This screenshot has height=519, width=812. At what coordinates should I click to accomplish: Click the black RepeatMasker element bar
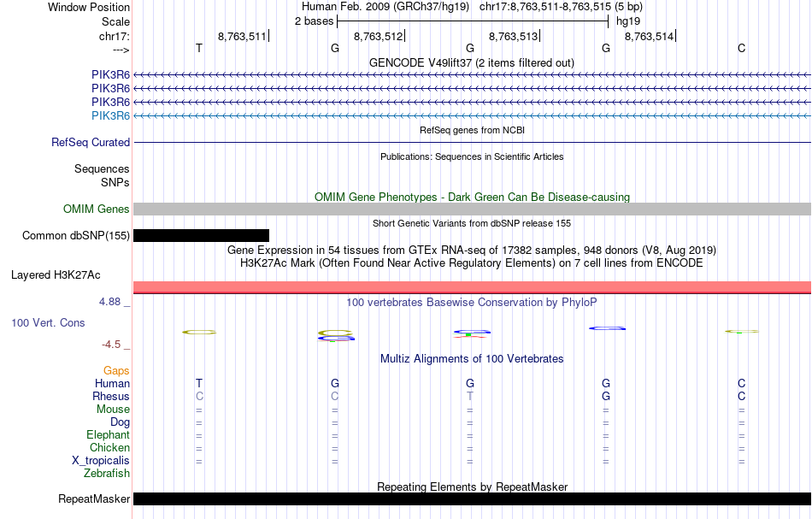tap(472, 498)
